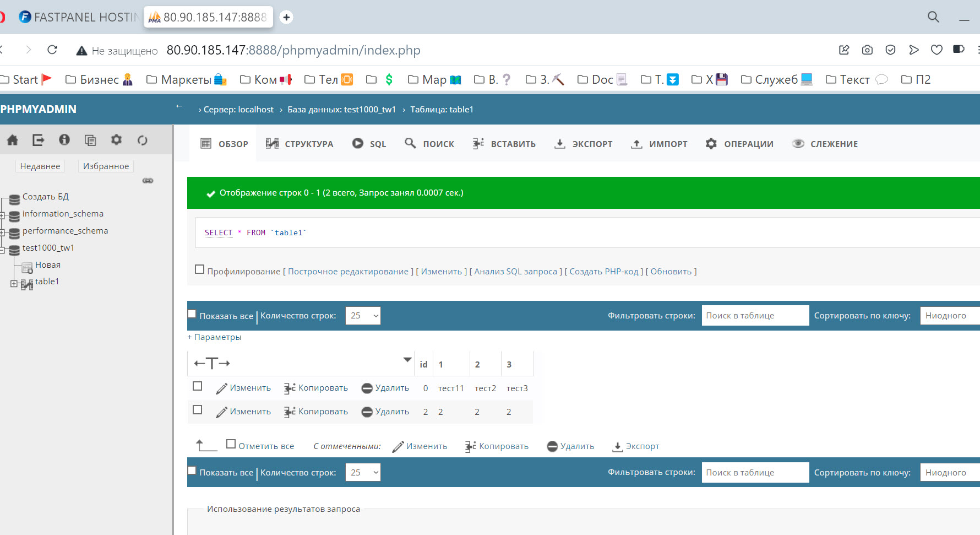The height and width of the screenshot is (535, 980).
Task: Enable the Профилирование checkbox
Action: tap(199, 269)
